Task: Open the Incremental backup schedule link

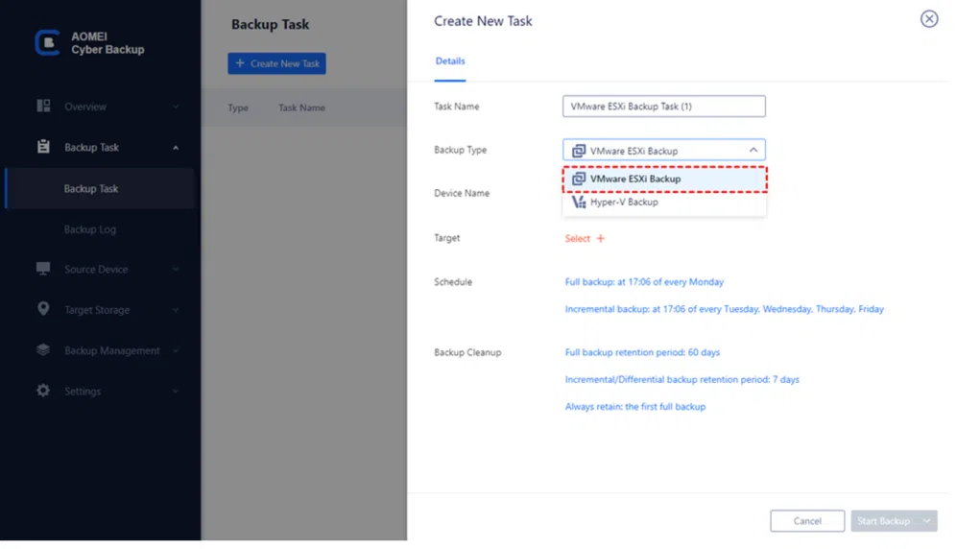Action: [725, 309]
